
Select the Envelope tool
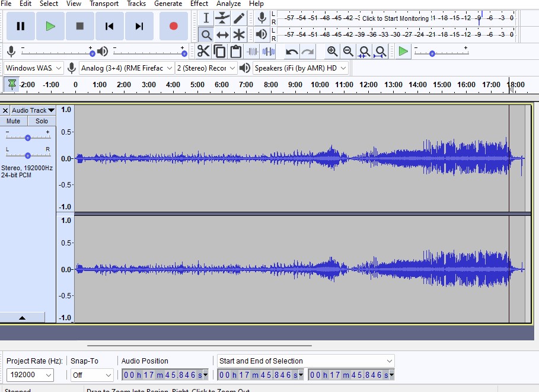[222, 18]
